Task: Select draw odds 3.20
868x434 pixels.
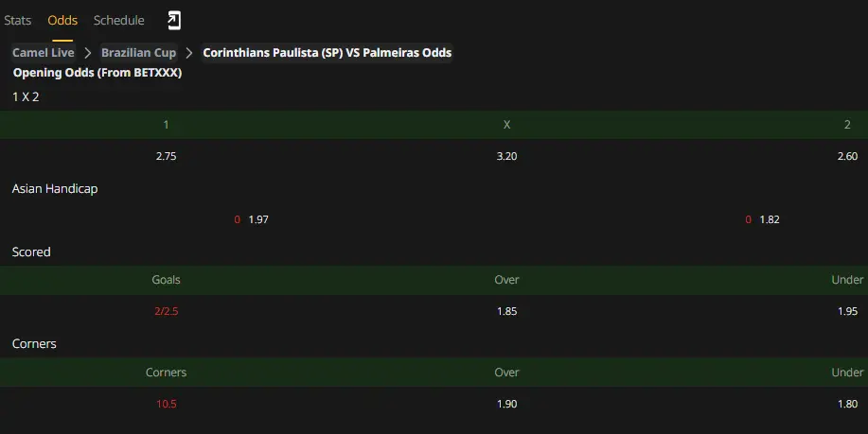Action: click(x=506, y=156)
